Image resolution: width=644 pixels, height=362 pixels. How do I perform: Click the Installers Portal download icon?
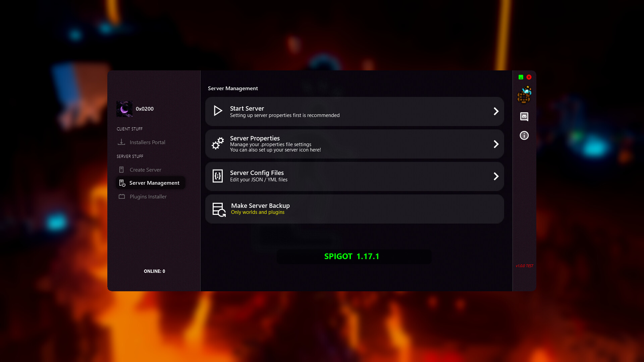[121, 142]
